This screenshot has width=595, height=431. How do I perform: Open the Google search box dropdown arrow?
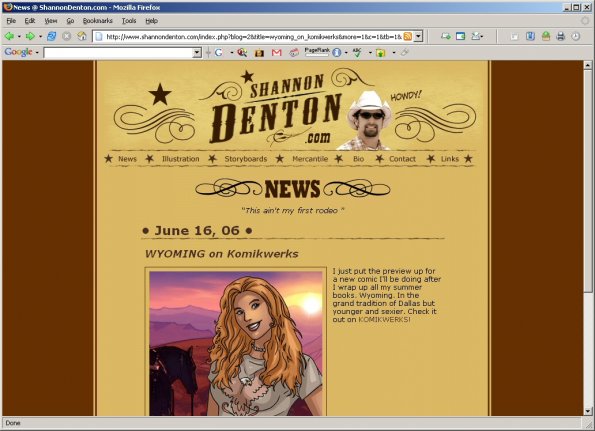click(x=197, y=53)
